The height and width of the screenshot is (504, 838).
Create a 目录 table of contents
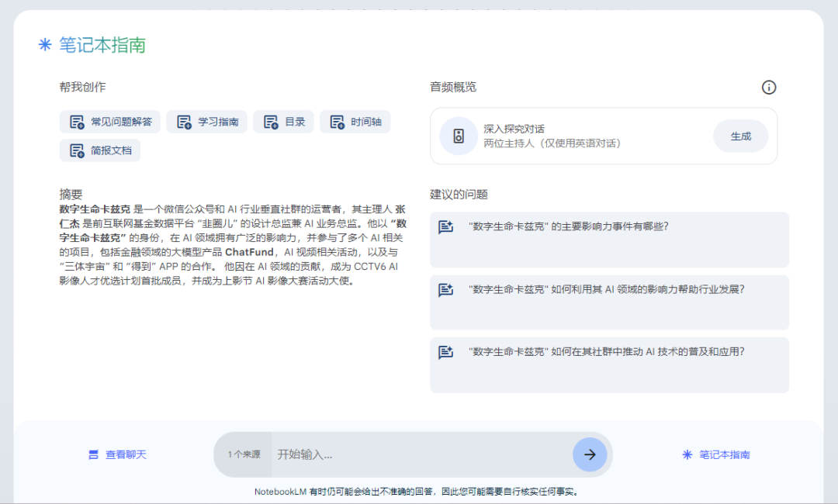tap(283, 122)
